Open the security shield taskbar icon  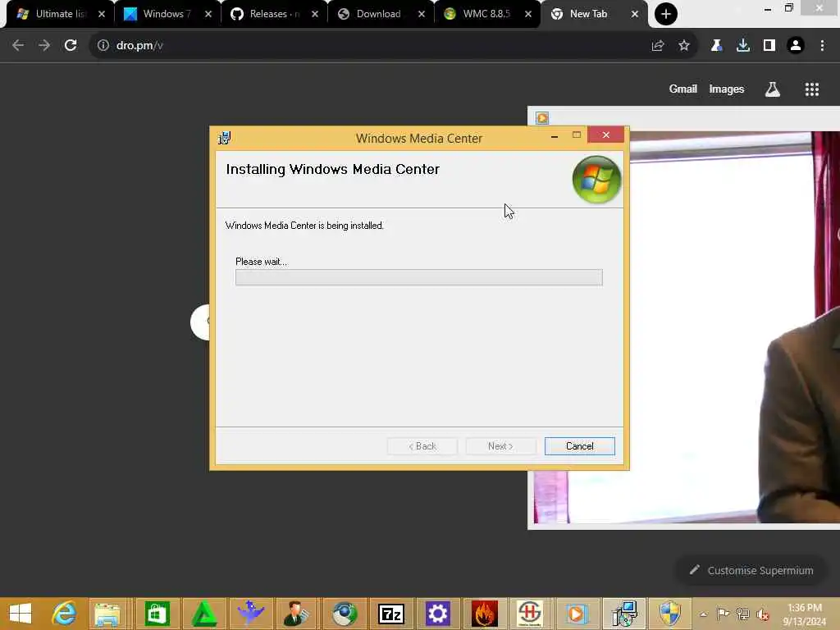(670, 614)
